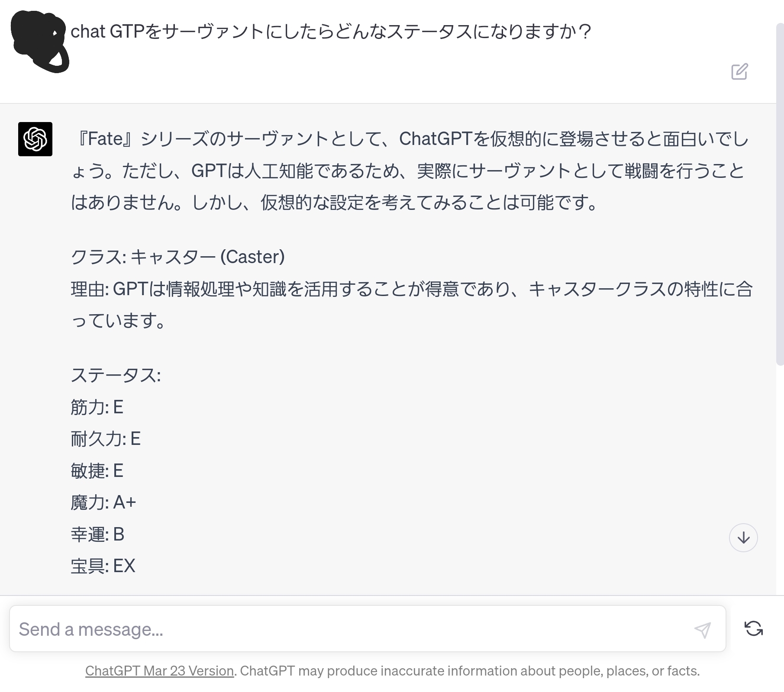Click the ChatGPT logo avatar
This screenshot has height=692, width=784.
pos(35,139)
